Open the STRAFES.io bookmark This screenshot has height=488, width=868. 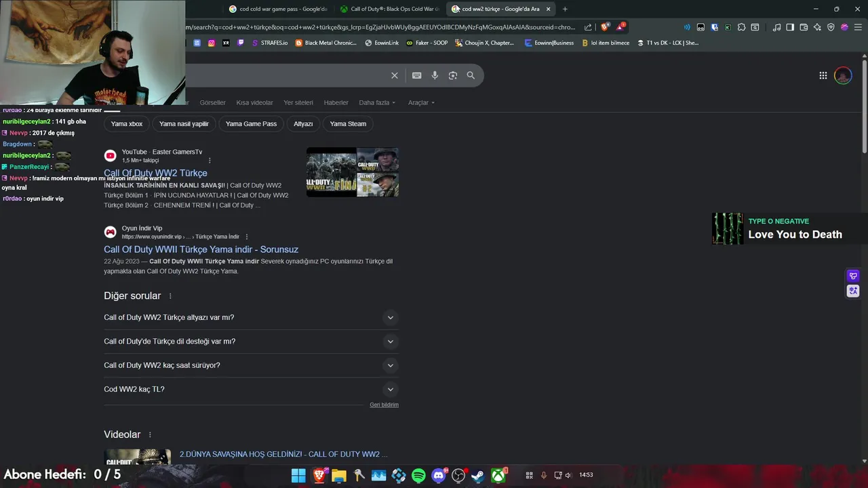(269, 43)
